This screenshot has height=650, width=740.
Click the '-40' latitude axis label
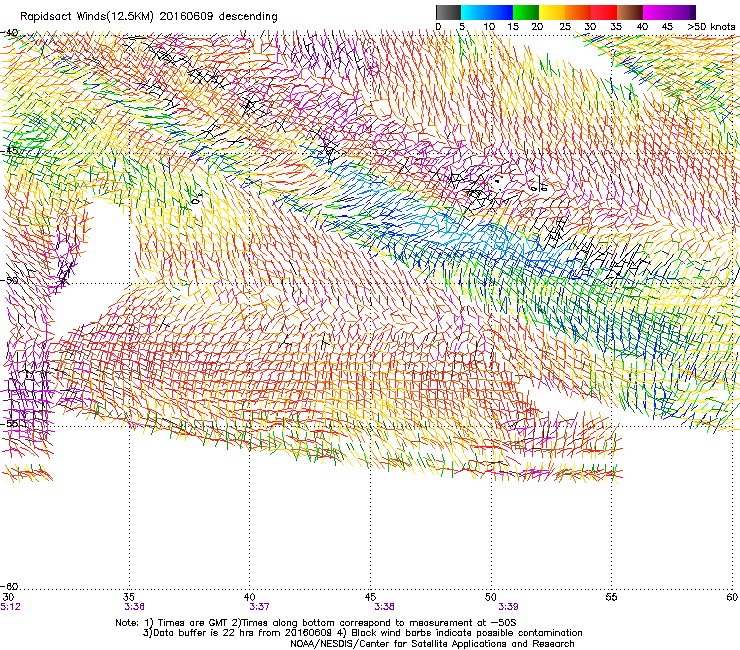pos(10,33)
